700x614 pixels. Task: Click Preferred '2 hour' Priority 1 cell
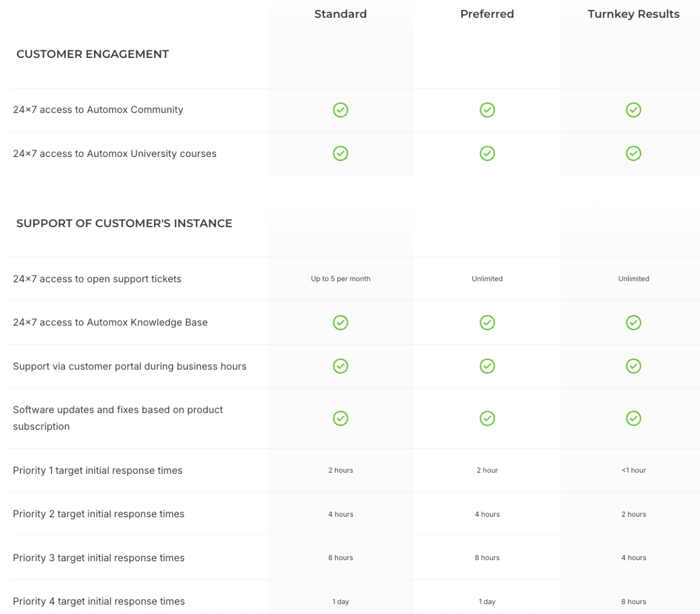pyautogui.click(x=487, y=470)
